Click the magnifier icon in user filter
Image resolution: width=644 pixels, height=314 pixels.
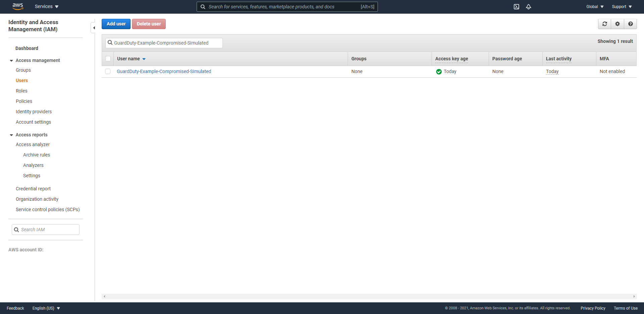110,43
